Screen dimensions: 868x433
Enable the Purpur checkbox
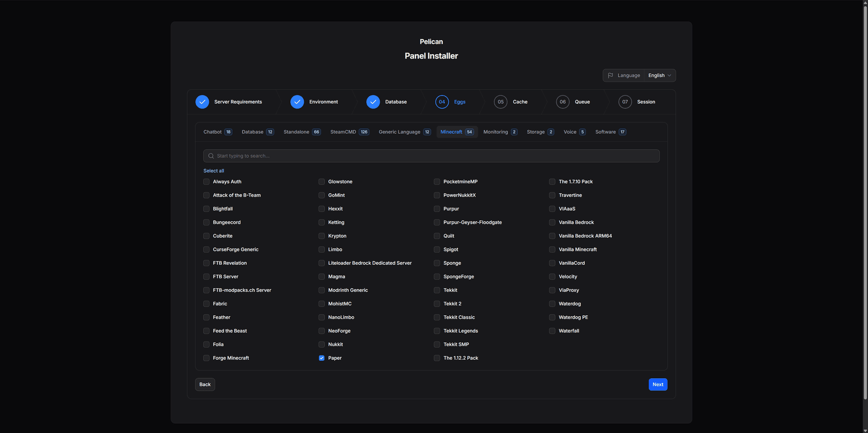[x=437, y=209]
